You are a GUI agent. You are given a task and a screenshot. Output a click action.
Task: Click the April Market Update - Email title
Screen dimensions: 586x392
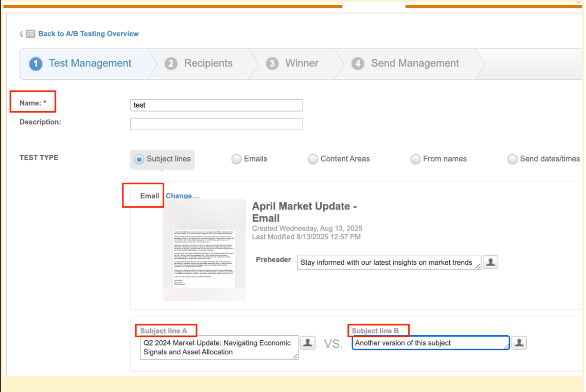[x=304, y=212]
